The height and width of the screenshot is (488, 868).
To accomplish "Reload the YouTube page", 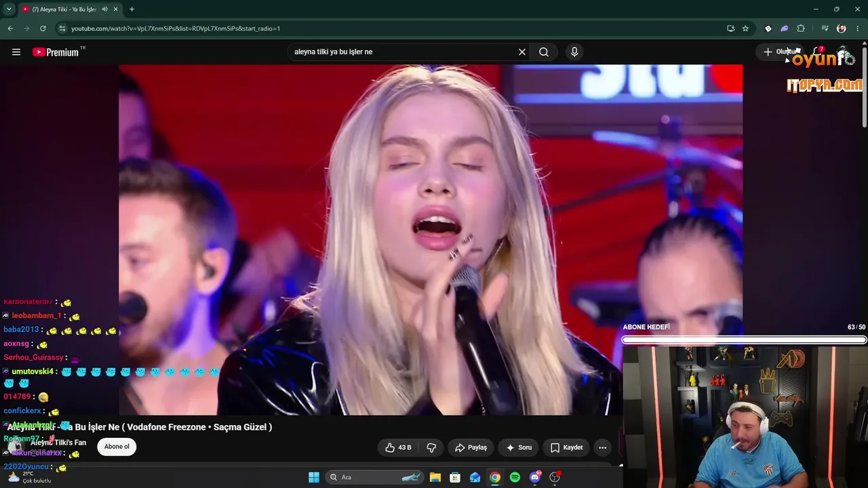I will [x=43, y=28].
